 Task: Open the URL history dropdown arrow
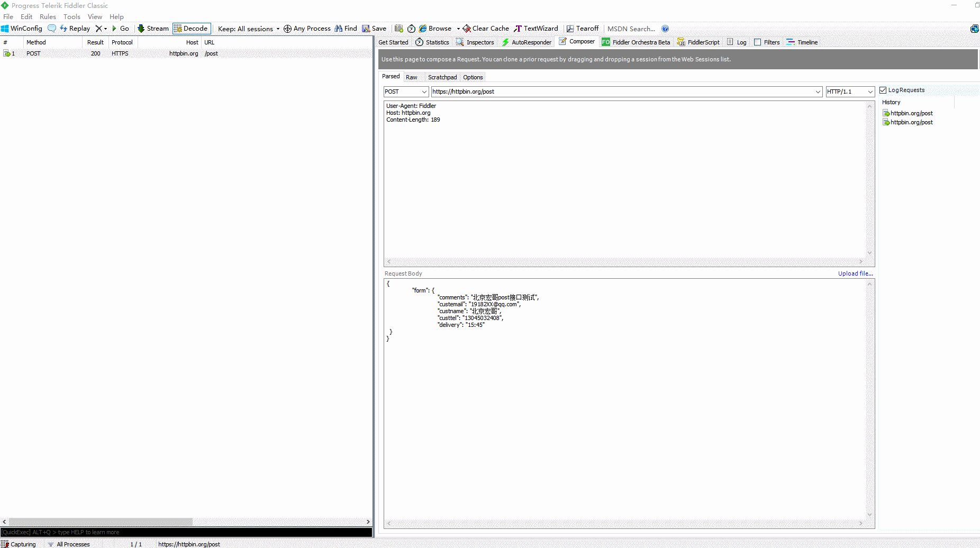(x=818, y=92)
